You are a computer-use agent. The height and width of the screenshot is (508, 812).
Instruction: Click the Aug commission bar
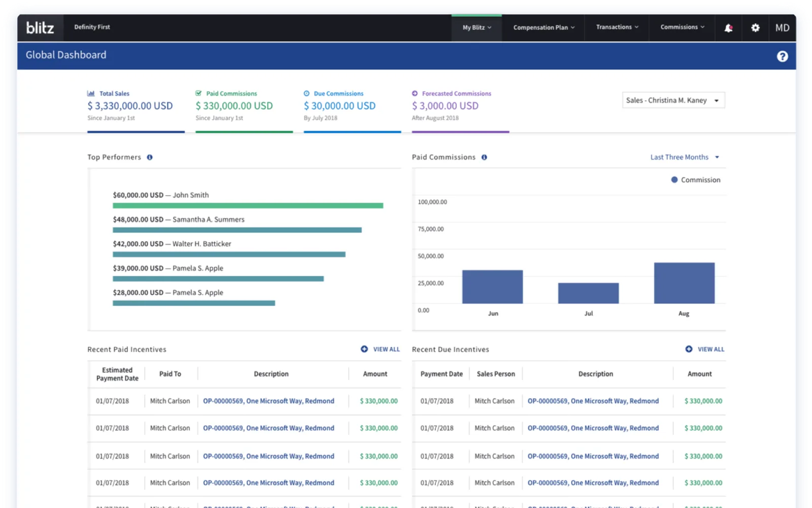click(684, 283)
